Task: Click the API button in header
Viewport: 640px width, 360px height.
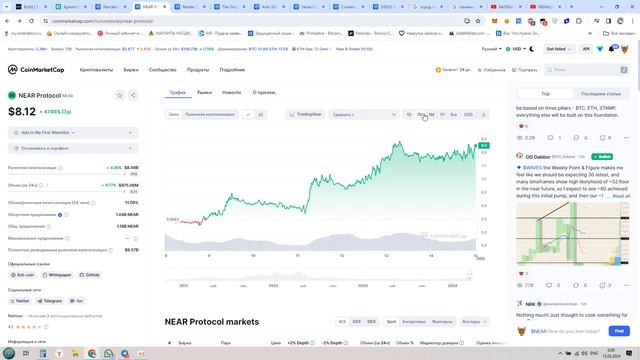Action: coord(586,49)
